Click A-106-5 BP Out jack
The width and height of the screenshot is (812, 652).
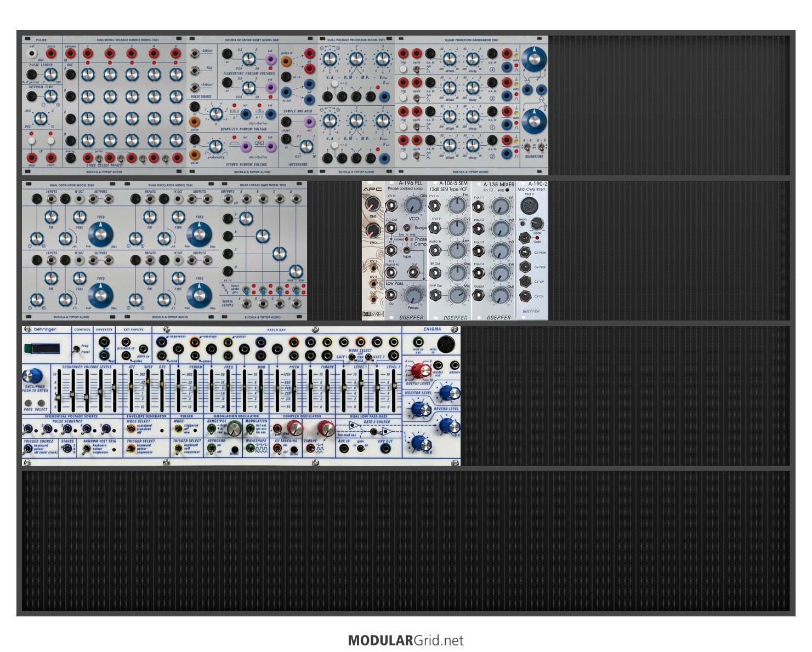(x=434, y=273)
